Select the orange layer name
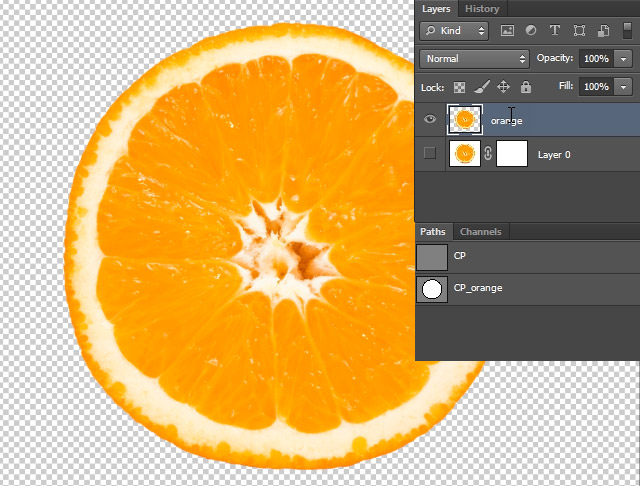Viewport: 640px width, 486px height. (x=507, y=121)
